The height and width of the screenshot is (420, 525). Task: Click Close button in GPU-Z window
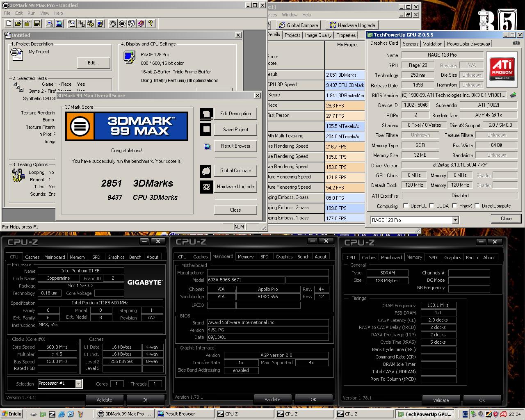coord(506,219)
